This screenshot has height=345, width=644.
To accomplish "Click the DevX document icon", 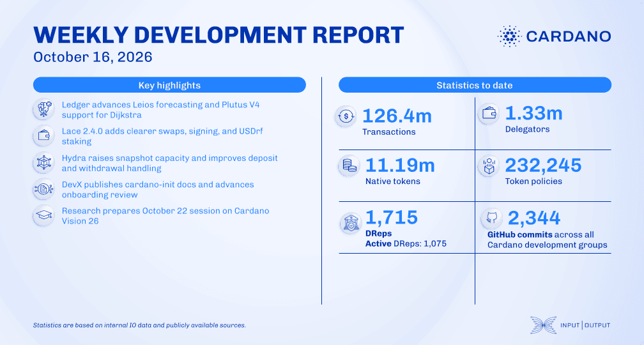I will click(44, 189).
